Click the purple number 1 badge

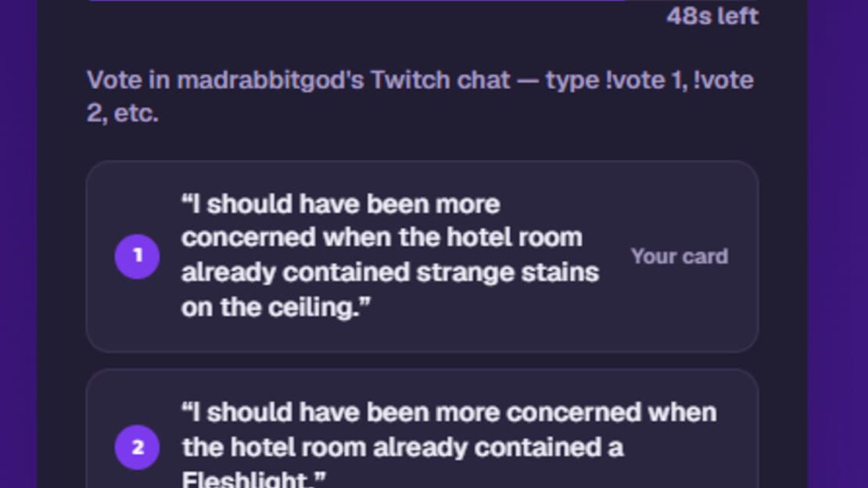pyautogui.click(x=138, y=256)
